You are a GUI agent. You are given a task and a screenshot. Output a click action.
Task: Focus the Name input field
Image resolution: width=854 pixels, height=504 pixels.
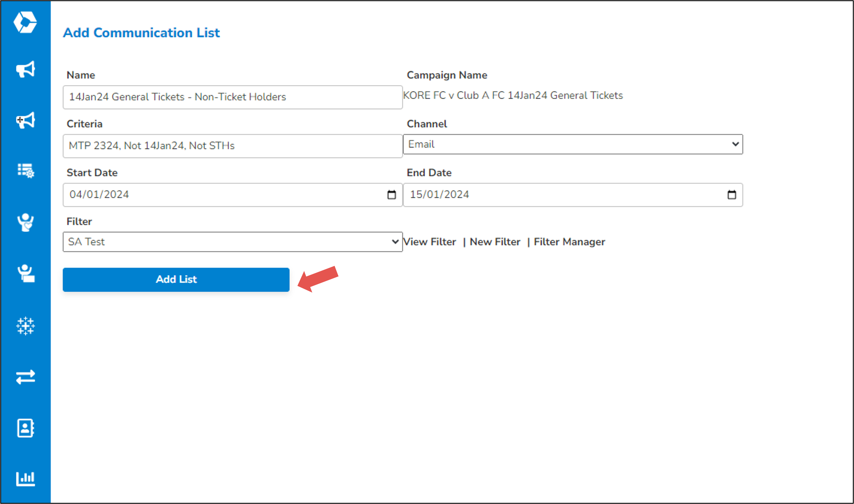[233, 97]
